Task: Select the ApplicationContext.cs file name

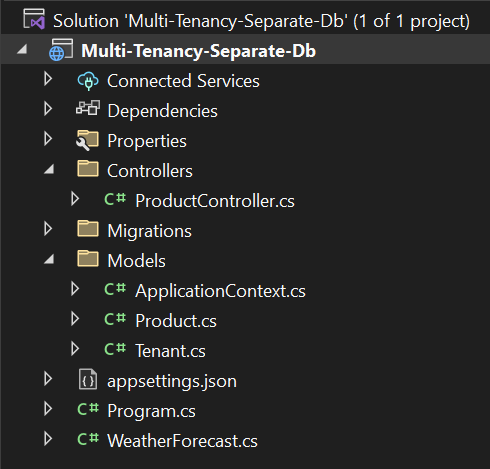Action: point(220,291)
